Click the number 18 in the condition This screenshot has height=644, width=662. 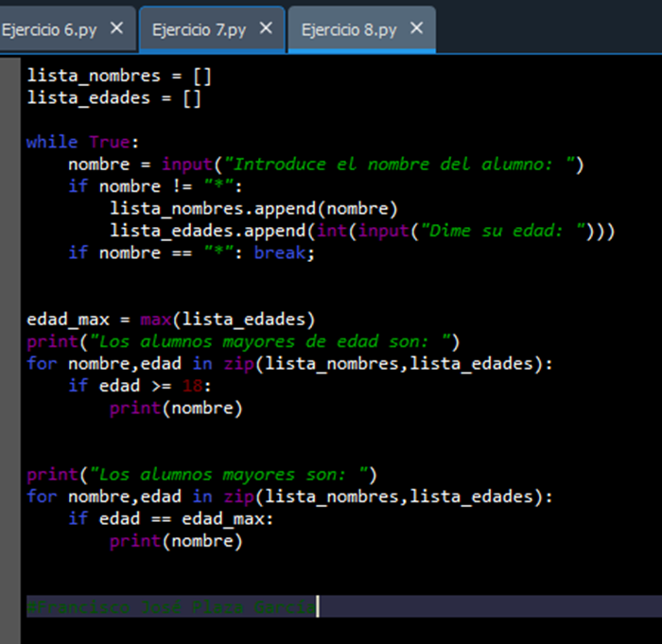pos(191,386)
